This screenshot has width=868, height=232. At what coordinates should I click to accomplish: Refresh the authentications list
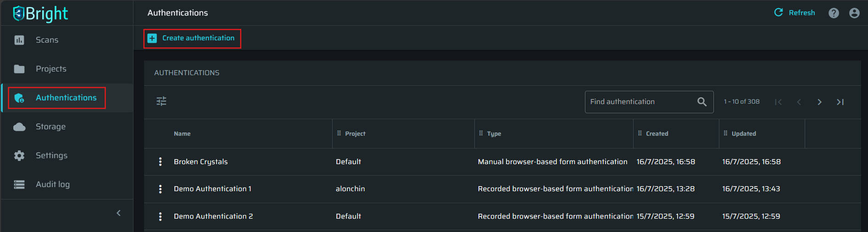click(x=795, y=13)
